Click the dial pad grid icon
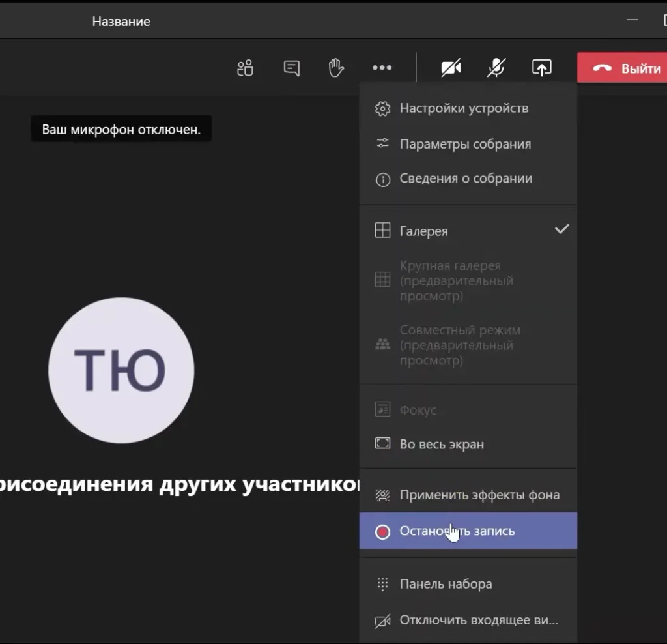667x644 pixels. [x=383, y=584]
